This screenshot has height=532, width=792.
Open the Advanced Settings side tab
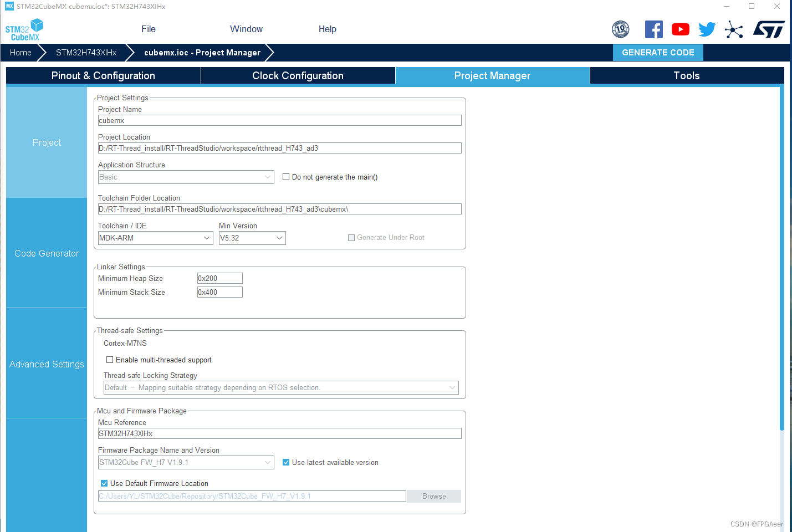coord(47,364)
